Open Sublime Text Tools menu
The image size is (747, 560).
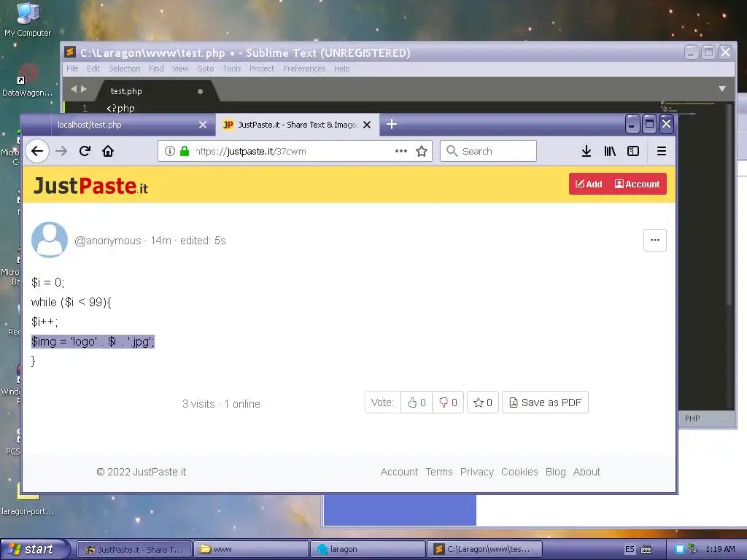point(231,69)
